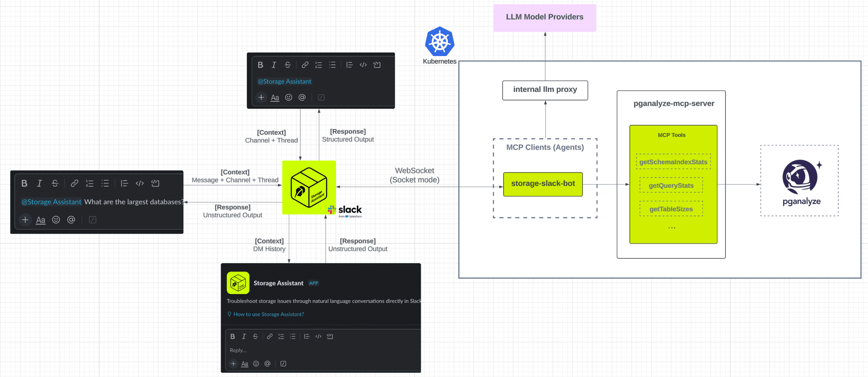Viewport: 868px width, 377px height.
Task: Click the code block icon in the top composer
Action: coord(376,65)
